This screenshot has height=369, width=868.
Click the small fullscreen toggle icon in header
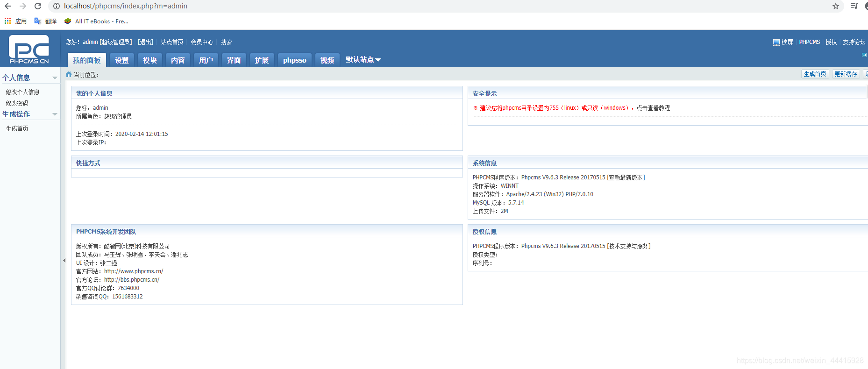click(x=864, y=55)
